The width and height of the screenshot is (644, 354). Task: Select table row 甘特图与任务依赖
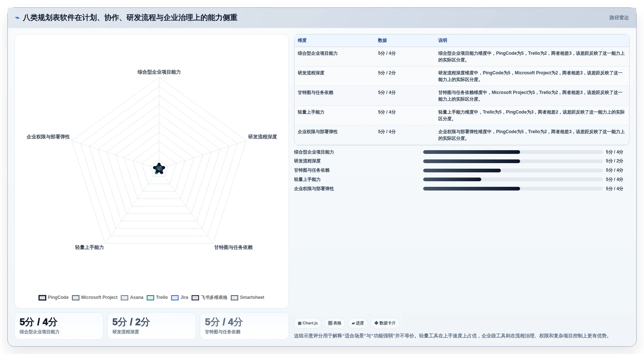pos(462,96)
